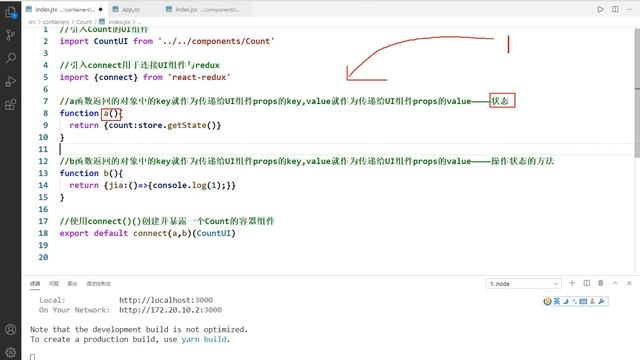Screen dimensions: 640x360
Task: Click the 'On Your Network:' terminal label
Action: coord(74,310)
